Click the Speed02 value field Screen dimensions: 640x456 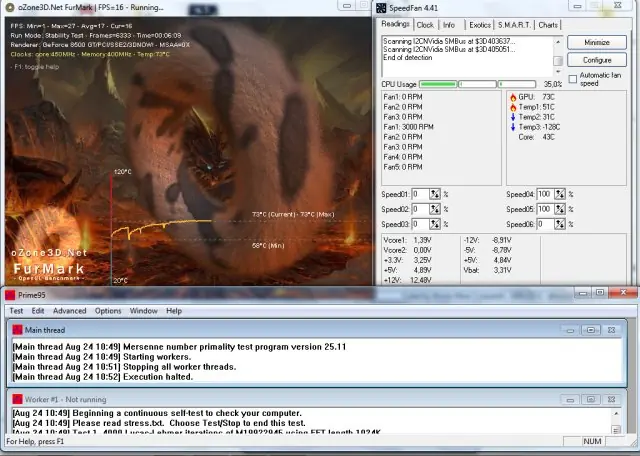[420, 209]
